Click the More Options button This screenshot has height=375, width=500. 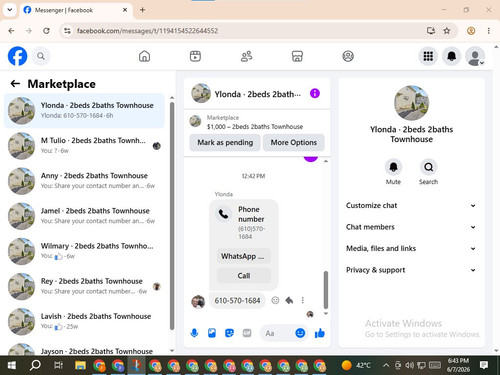[x=294, y=142]
